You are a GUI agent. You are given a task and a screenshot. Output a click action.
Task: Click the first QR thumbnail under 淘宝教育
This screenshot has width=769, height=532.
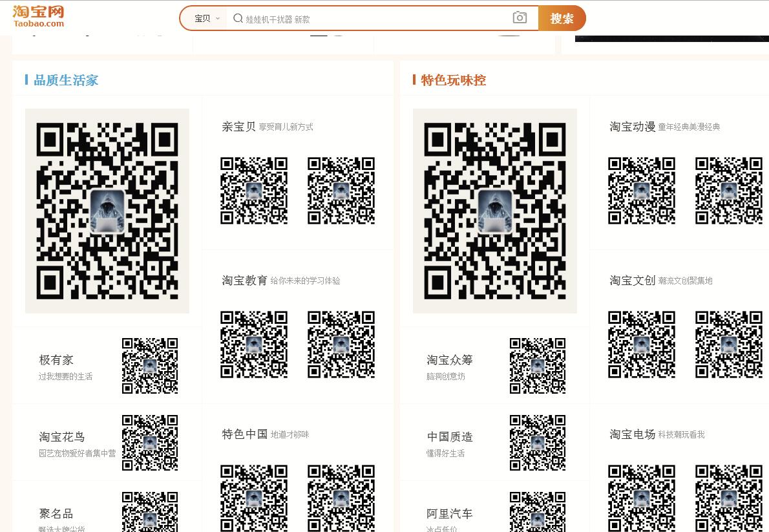point(254,345)
